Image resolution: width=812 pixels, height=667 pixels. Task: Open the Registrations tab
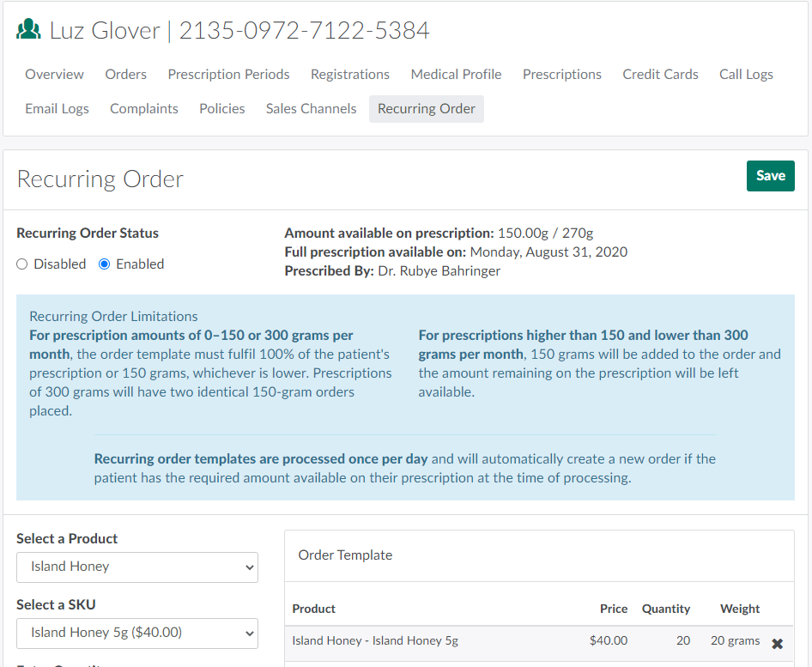pos(350,75)
